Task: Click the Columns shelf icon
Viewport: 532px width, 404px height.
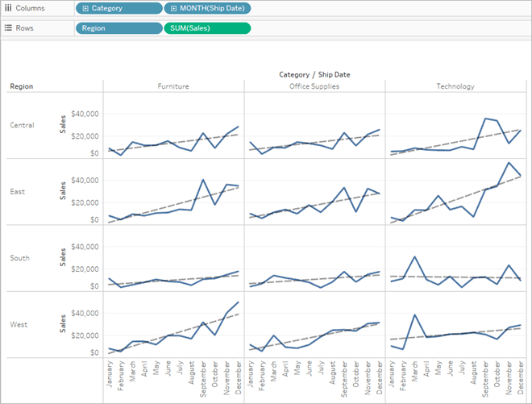Action: pos(8,8)
